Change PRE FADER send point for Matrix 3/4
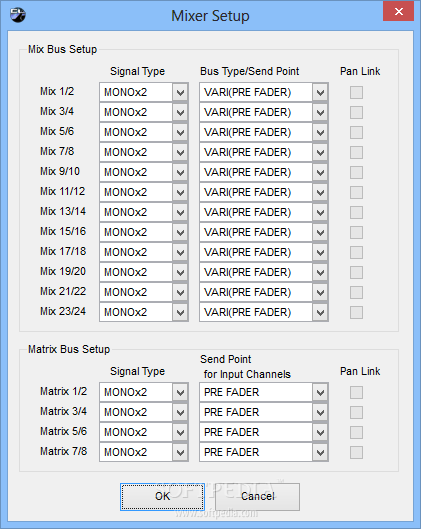 coord(264,412)
